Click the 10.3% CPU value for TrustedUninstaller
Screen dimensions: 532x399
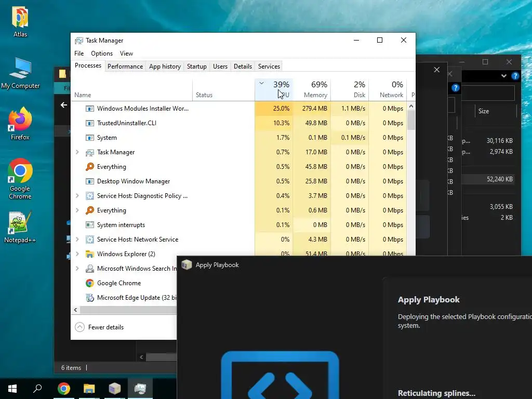(x=274, y=123)
